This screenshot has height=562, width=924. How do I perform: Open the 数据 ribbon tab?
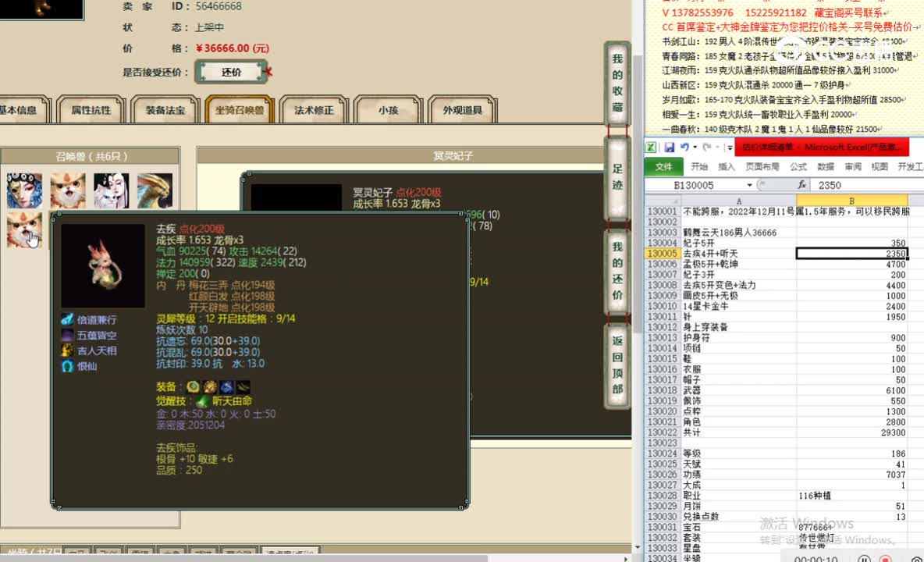click(x=826, y=167)
